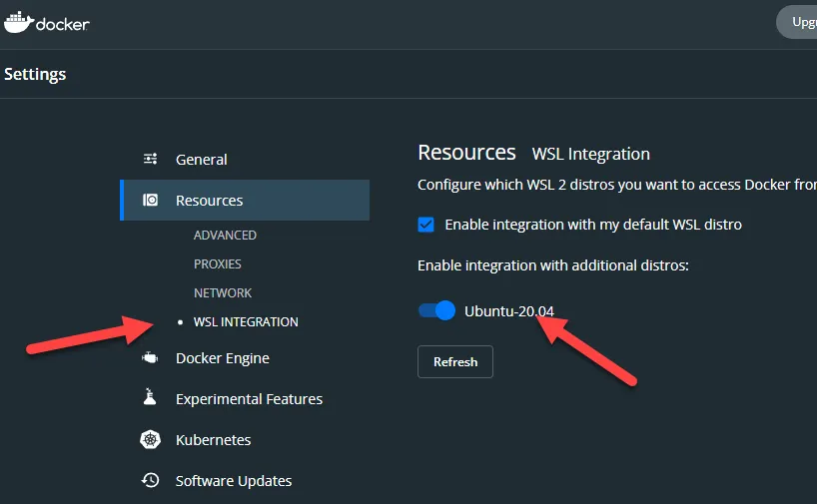Click the Kubernetes helm wheel icon
The image size is (817, 504).
[x=151, y=440]
